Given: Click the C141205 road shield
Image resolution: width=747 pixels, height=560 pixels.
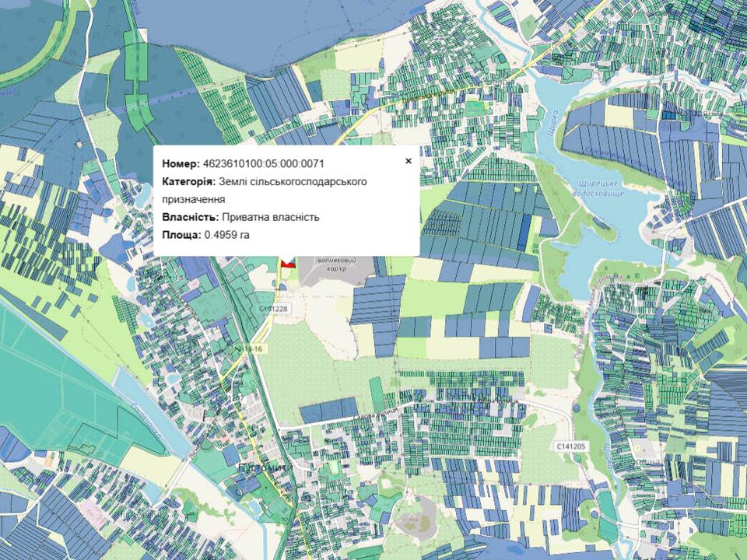Looking at the screenshot, I should 570,446.
